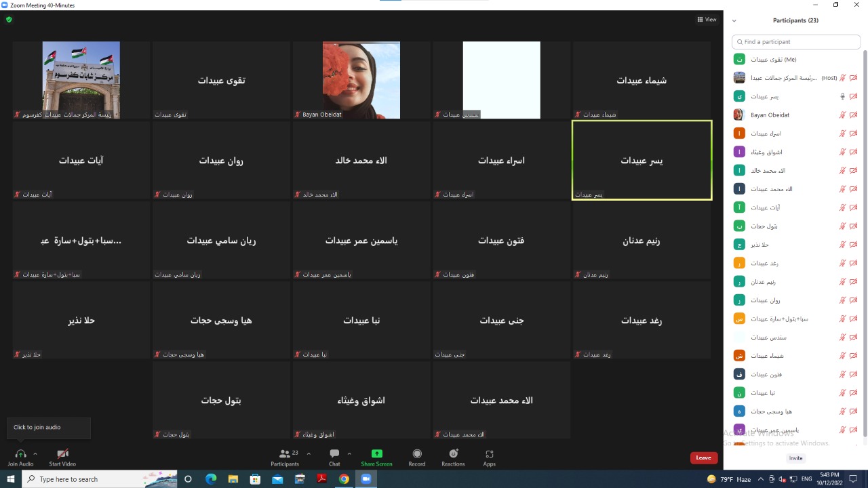This screenshot has width=868, height=488.
Task: Expand the Chat options arrow
Action: (349, 454)
